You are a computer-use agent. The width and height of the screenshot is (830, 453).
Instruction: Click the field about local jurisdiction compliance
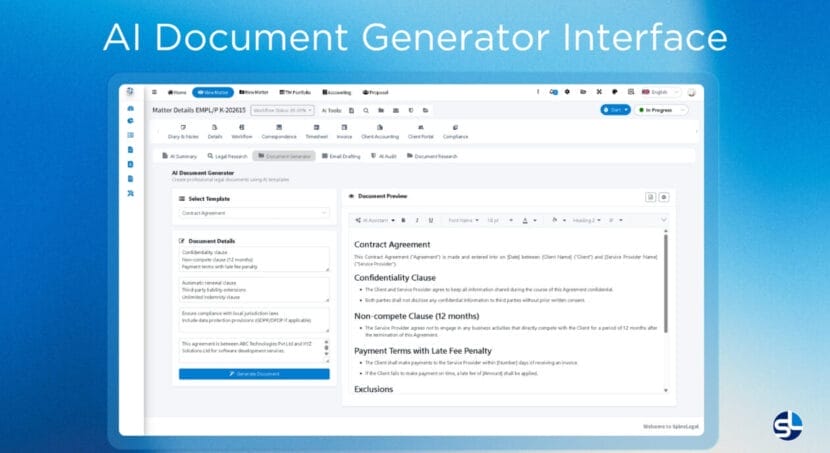[x=254, y=321]
